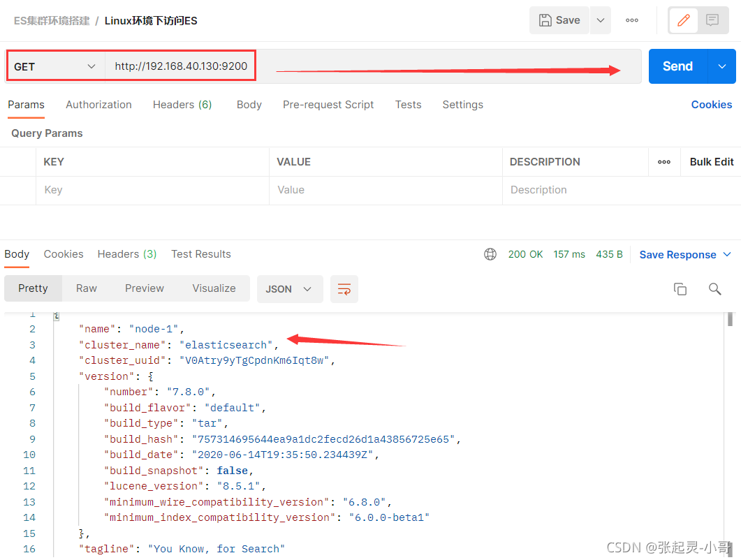Open the comments panel icon
Image resolution: width=741 pixels, height=560 pixels.
coord(712,20)
